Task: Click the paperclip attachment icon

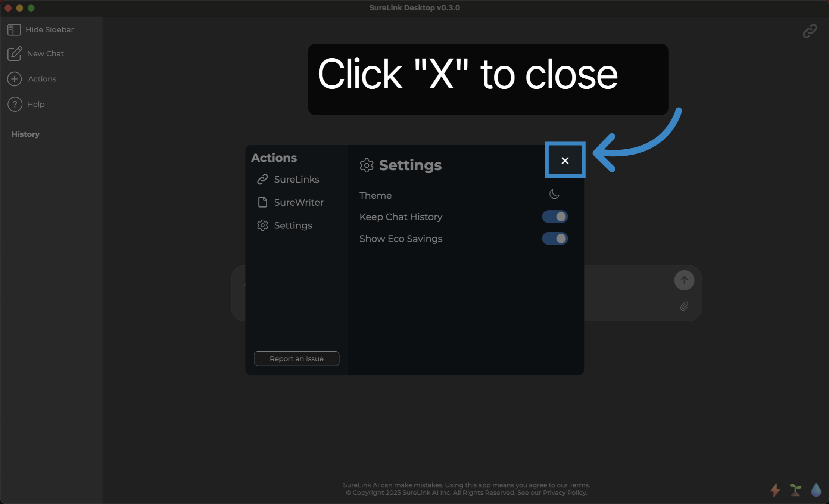Action: pyautogui.click(x=684, y=307)
